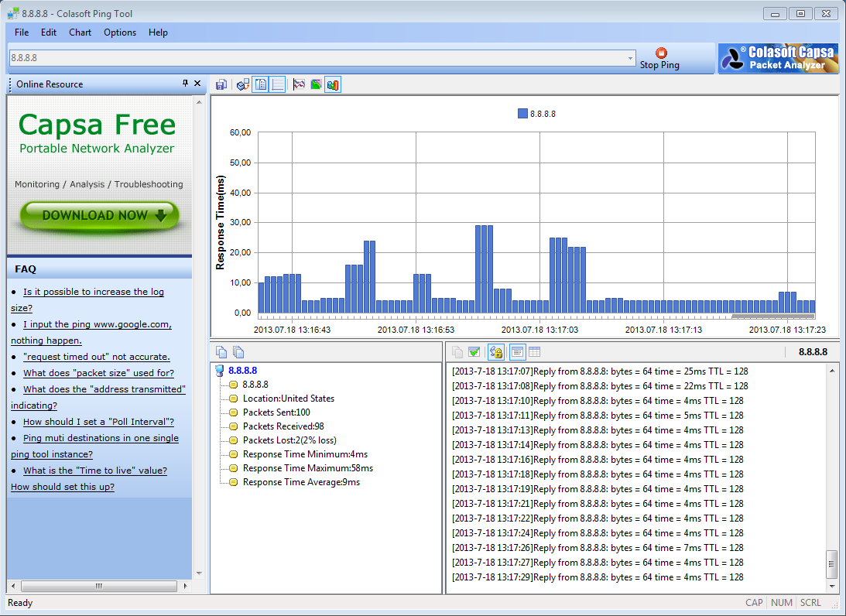Copy all summary items icon

238,352
